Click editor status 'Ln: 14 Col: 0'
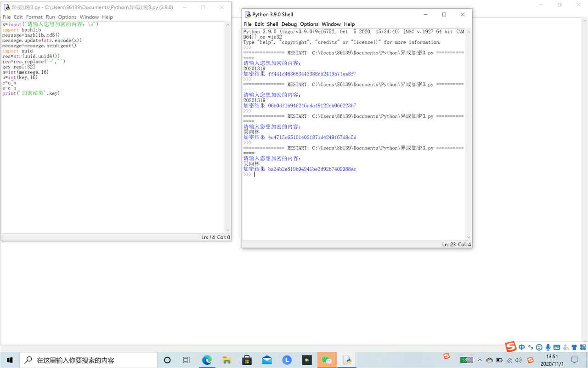Viewport: 588px width, 368px height. click(215, 237)
